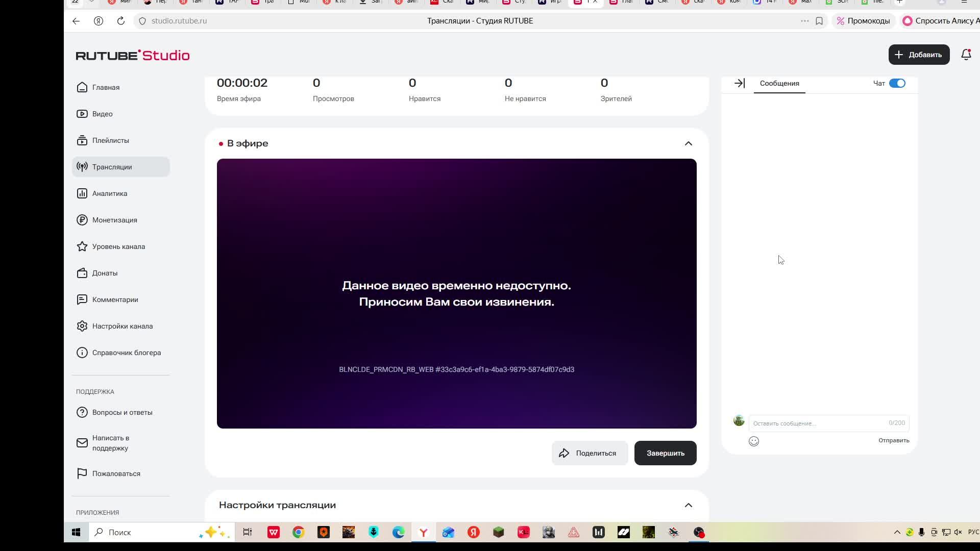Go back in the browser
Viewport: 980px width, 551px height.
[76, 21]
